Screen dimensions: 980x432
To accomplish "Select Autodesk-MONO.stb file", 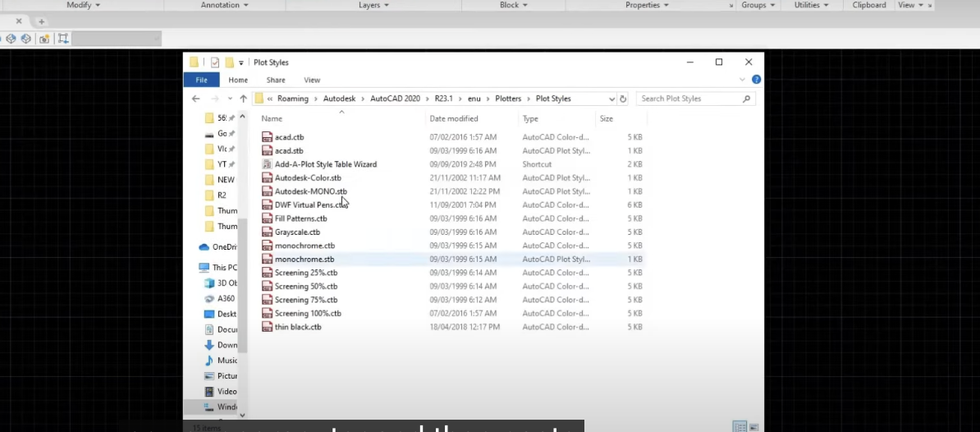I will (310, 191).
